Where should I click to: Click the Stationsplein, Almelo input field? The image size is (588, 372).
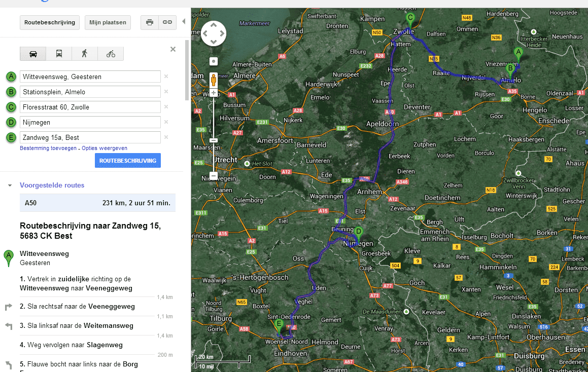click(90, 92)
